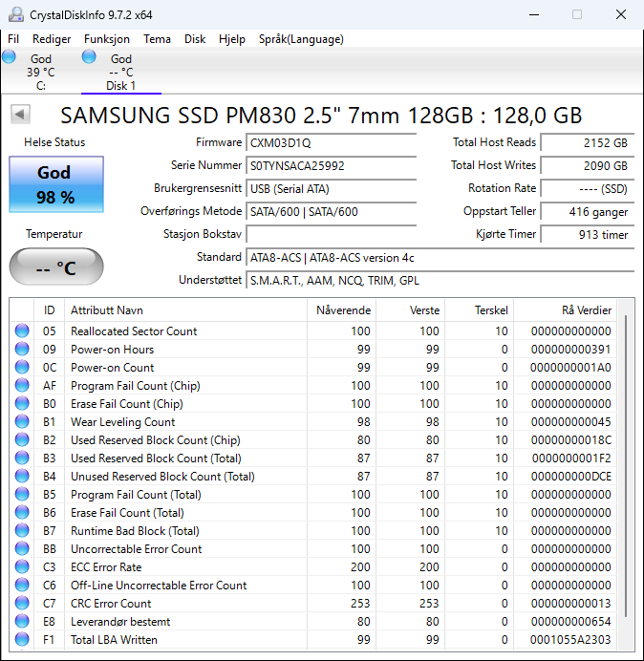Click the previous disk arrow button
Image resolution: width=644 pixels, height=661 pixels.
(x=20, y=115)
